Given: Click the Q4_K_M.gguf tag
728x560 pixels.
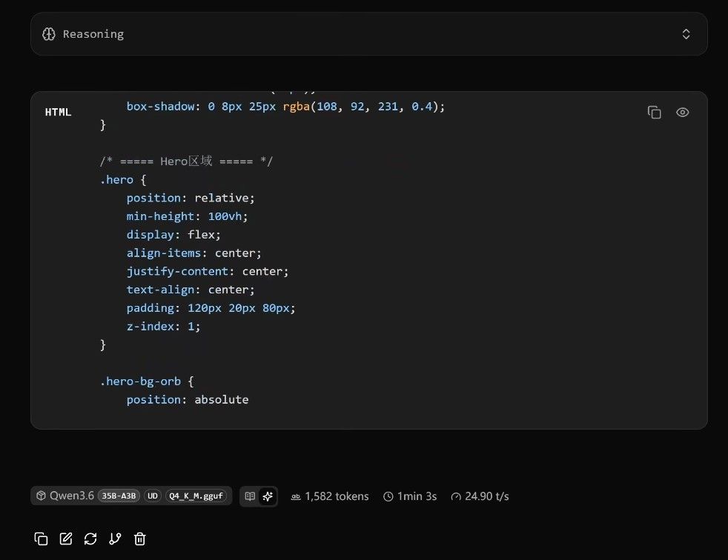Looking at the screenshot, I should [196, 496].
